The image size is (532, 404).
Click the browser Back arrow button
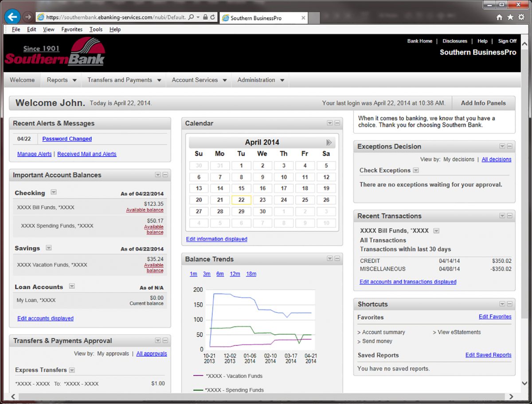(12, 17)
